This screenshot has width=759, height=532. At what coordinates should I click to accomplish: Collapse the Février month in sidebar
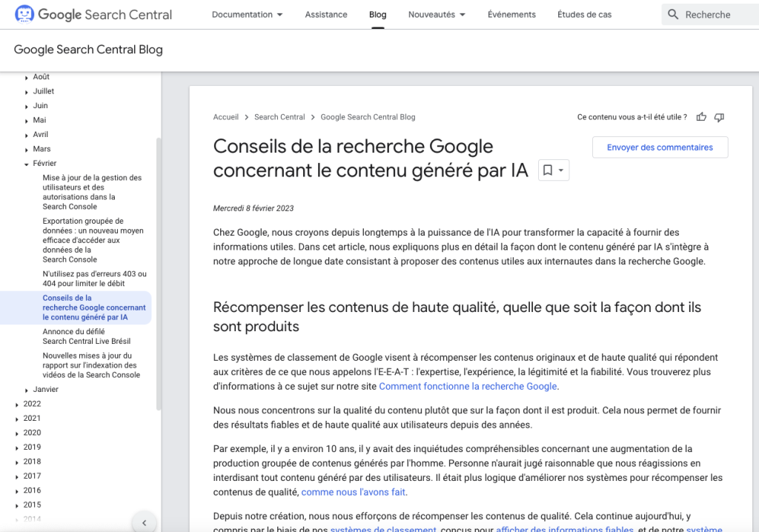click(26, 164)
